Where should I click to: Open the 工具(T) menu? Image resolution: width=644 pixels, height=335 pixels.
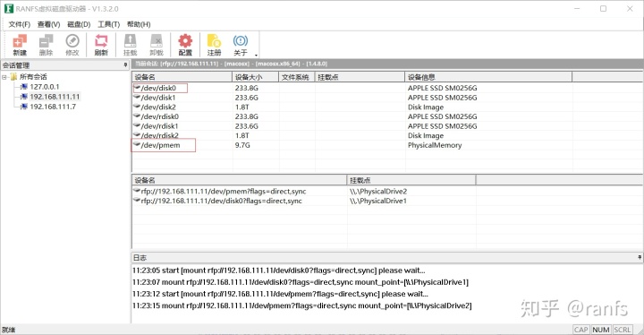pos(109,24)
